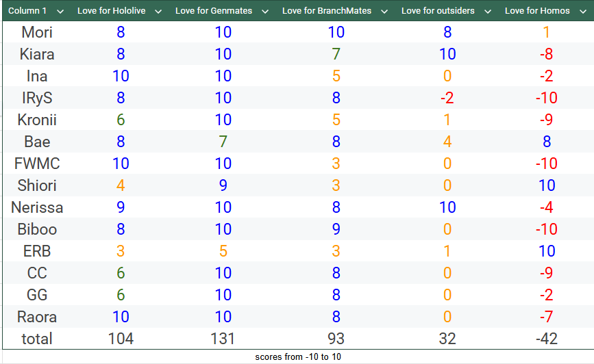The height and width of the screenshot is (364, 594).
Task: Select Shiori's Love for Homos value 10
Action: click(546, 186)
